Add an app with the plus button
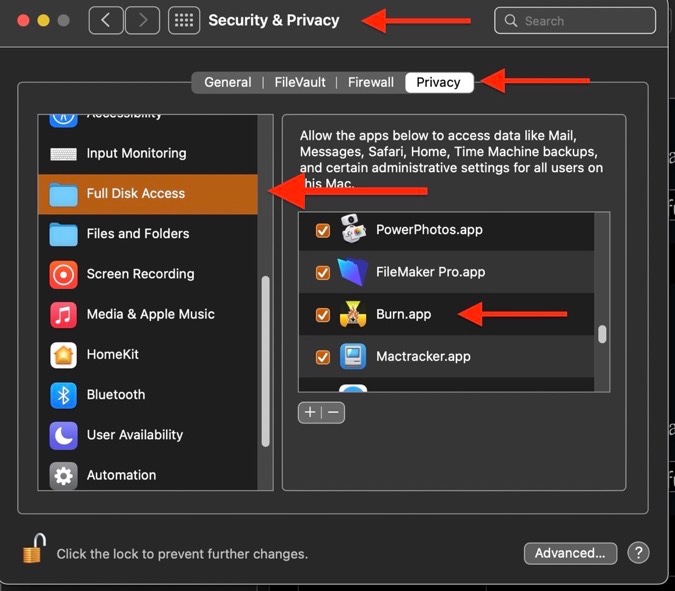Image resolution: width=675 pixels, height=591 pixels. point(310,412)
